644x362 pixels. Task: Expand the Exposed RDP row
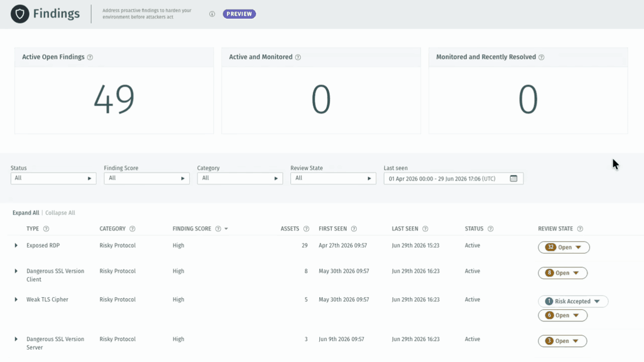(x=16, y=245)
